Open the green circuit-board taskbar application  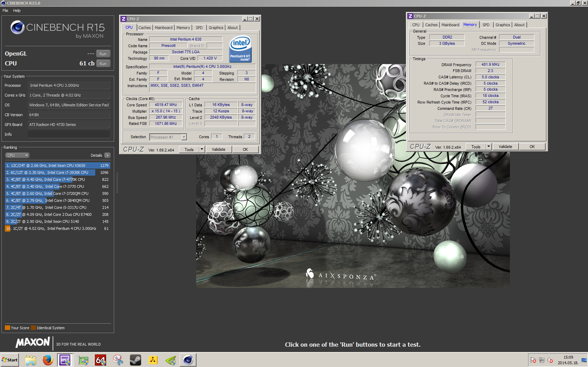83,360
